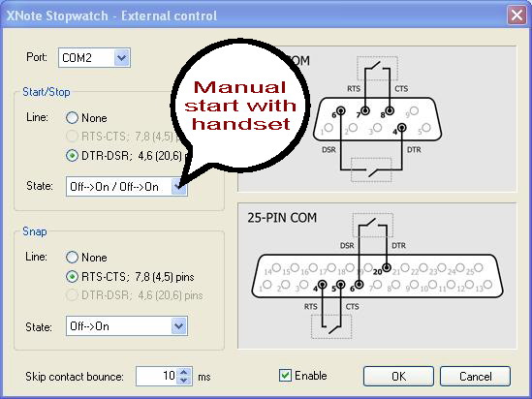
Task: Click pin 5 CTS on 25-pin connector
Action: coord(341,285)
